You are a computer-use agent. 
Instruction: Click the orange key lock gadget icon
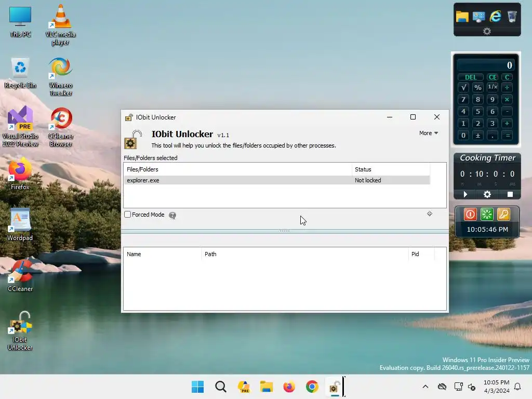503,215
